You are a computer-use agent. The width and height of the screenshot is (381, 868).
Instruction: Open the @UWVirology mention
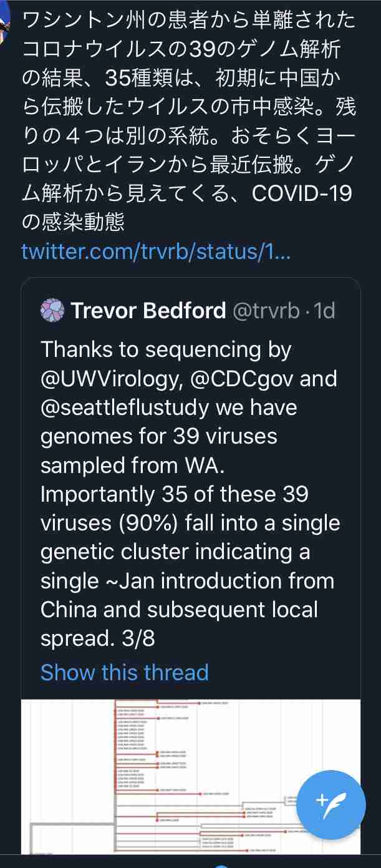pos(101,379)
